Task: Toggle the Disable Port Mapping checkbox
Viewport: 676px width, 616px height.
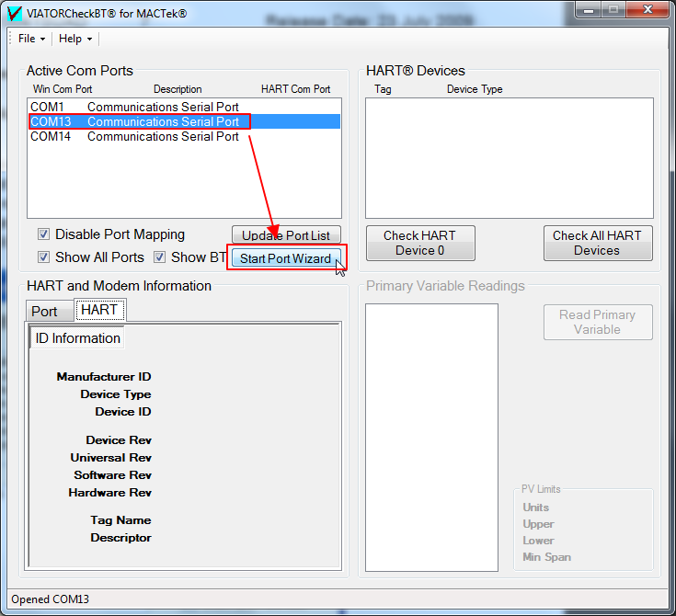Action: click(x=43, y=234)
